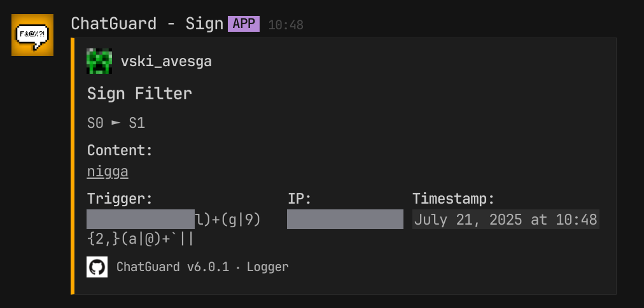Viewport: 644px width, 308px height.
Task: Click the 10:48 message time next to APP
Action: [x=286, y=25]
